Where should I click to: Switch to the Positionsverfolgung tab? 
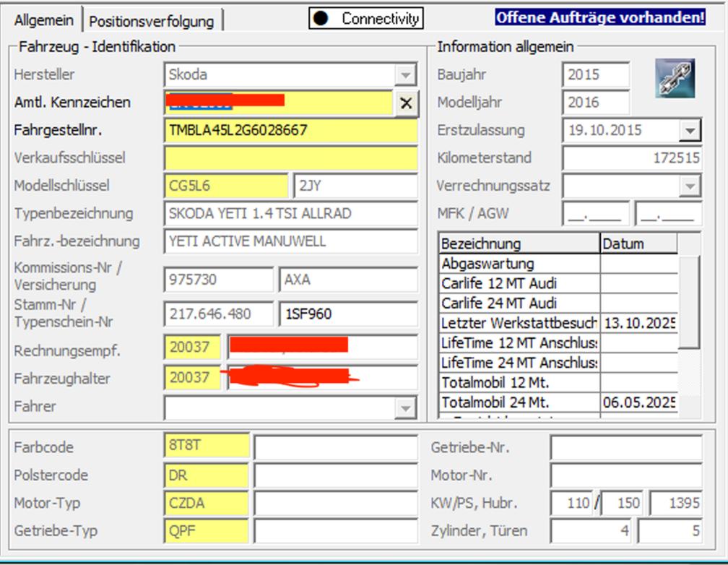click(x=152, y=21)
